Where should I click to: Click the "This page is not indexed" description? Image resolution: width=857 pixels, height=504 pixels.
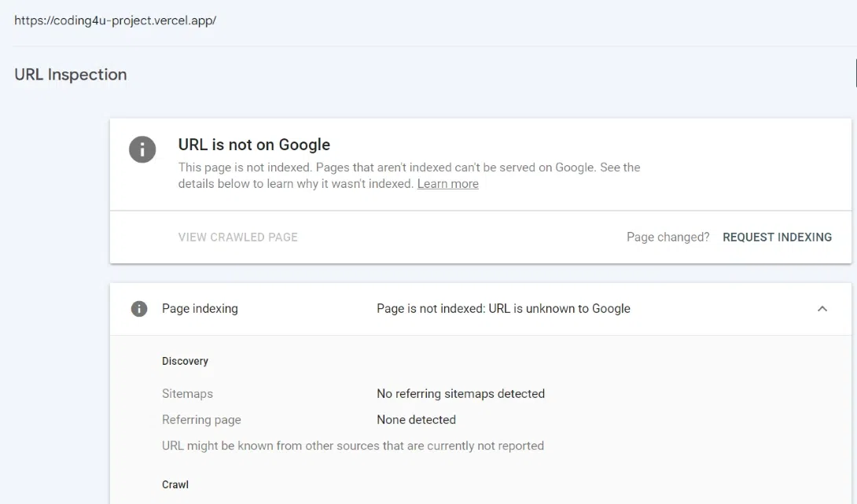click(409, 167)
